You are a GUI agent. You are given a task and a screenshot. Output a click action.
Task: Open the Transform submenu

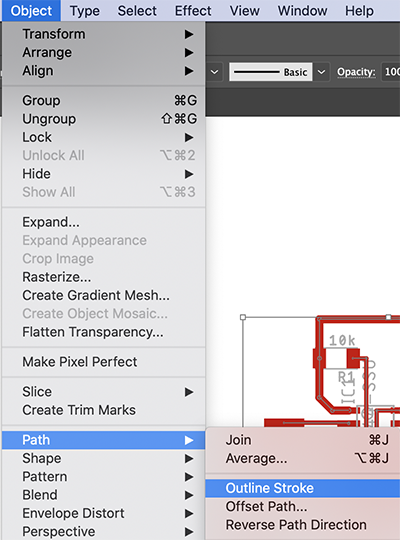coord(104,34)
